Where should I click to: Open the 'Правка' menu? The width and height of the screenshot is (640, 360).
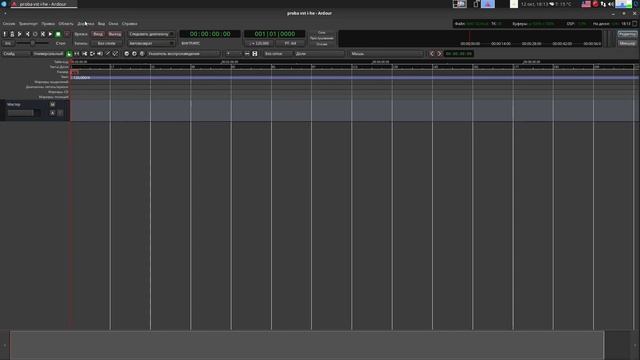click(48, 24)
